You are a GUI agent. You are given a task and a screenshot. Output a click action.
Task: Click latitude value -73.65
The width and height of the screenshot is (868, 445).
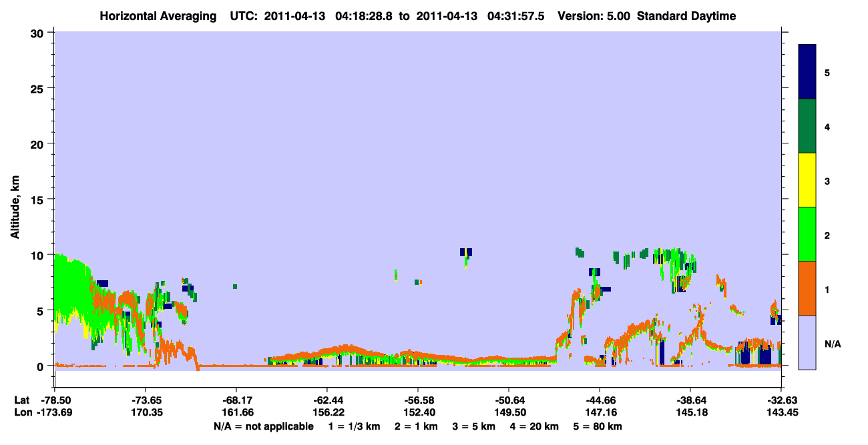145,400
